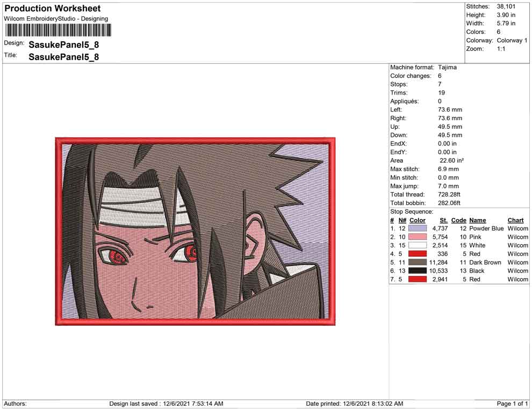The image size is (532, 409).
Task: Click the Black color swatch
Action: [418, 271]
